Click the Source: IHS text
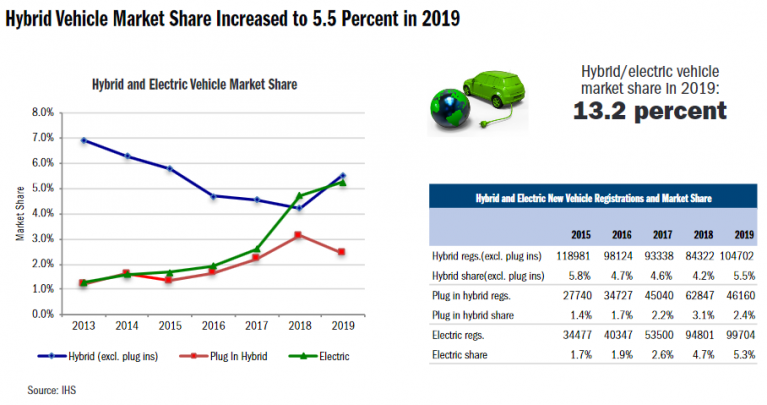The image size is (767, 405). (x=52, y=390)
